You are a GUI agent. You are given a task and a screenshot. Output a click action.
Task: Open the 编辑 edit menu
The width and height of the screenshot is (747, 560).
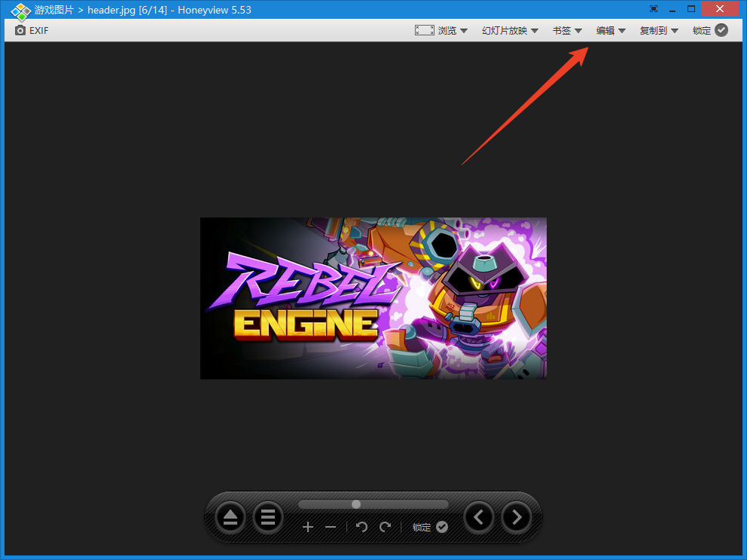pyautogui.click(x=611, y=31)
